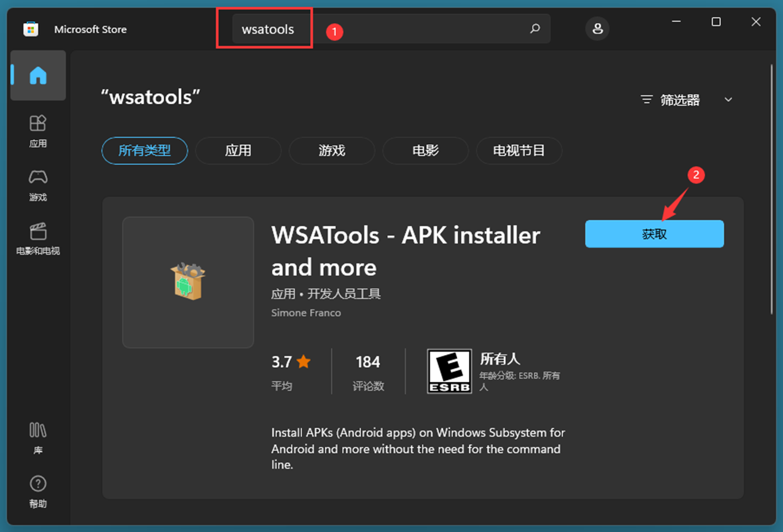Open the user account profile icon
The height and width of the screenshot is (532, 783).
(597, 29)
